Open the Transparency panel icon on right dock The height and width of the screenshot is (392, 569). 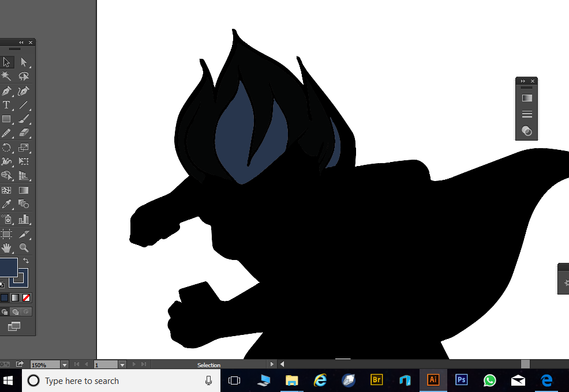pos(527,130)
